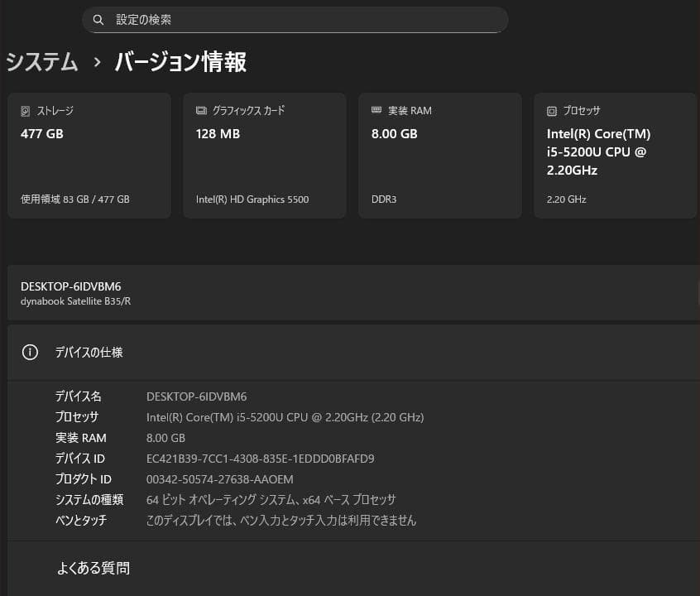The image size is (700, 596).
Task: Click the プロダクト ID value text
Action: [x=219, y=478]
